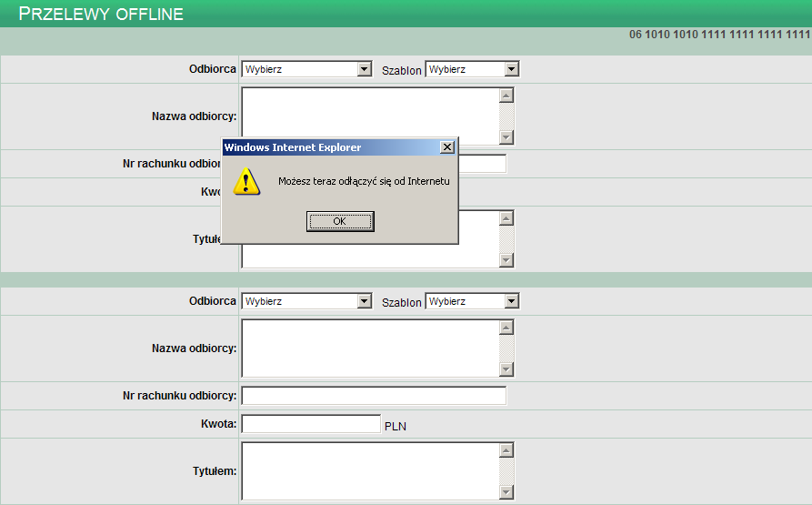This screenshot has height=505, width=812.
Task: Click the account number 06 1010 1010 1111
Action: 720,35
